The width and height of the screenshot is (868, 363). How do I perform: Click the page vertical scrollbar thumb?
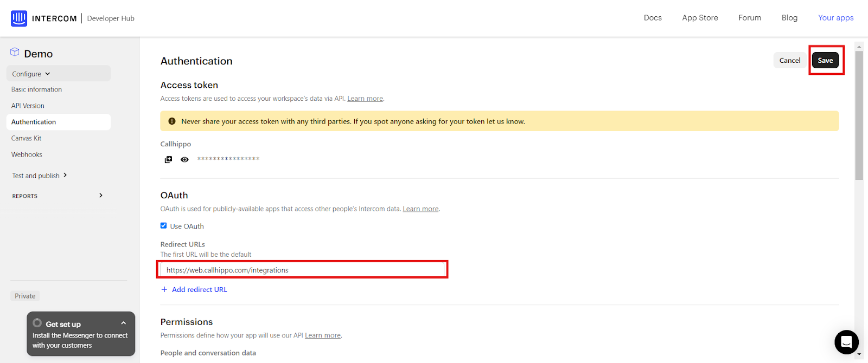click(x=859, y=115)
